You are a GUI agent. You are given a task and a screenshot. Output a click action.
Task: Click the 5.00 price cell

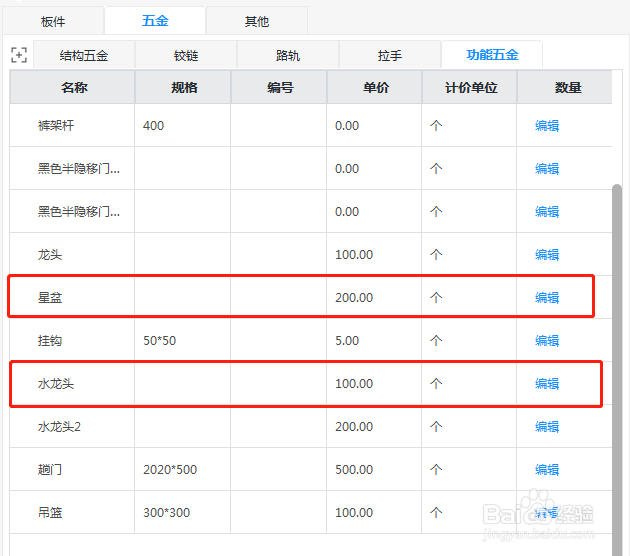[x=374, y=340]
